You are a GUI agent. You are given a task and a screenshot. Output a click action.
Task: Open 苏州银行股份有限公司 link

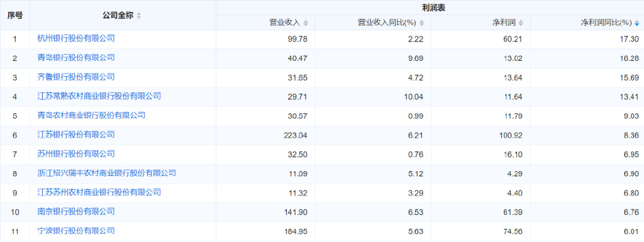point(75,154)
